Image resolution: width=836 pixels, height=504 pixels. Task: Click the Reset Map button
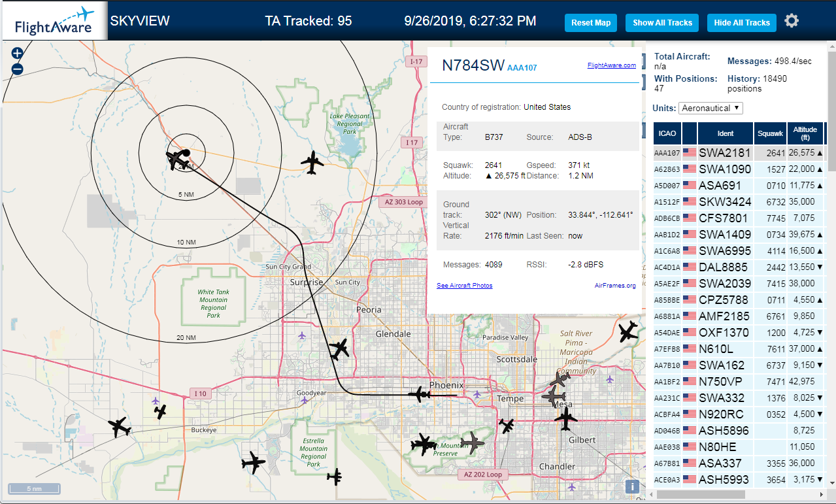click(x=591, y=23)
